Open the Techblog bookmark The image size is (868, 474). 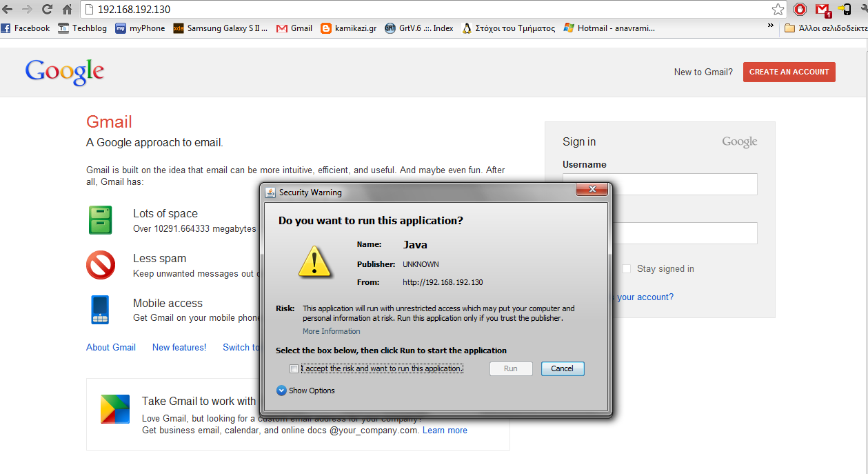click(82, 28)
